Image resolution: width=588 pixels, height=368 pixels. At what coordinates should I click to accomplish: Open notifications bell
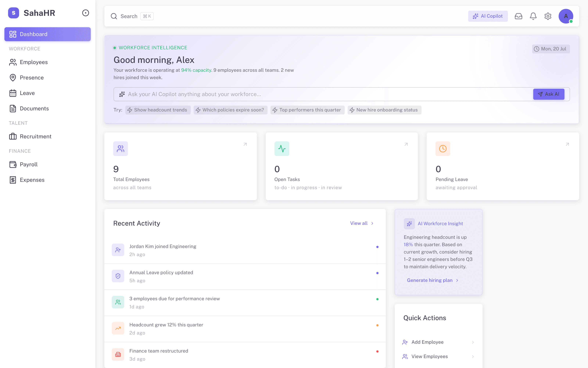533,16
